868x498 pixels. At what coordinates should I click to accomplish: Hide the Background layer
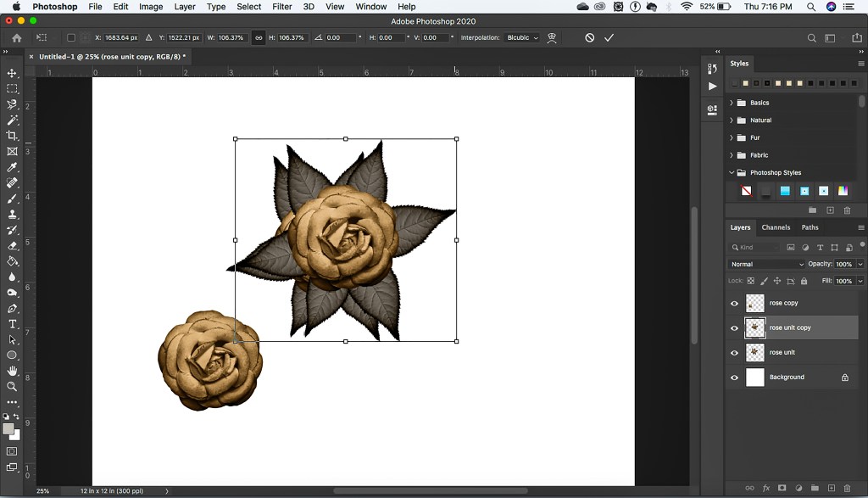click(734, 378)
